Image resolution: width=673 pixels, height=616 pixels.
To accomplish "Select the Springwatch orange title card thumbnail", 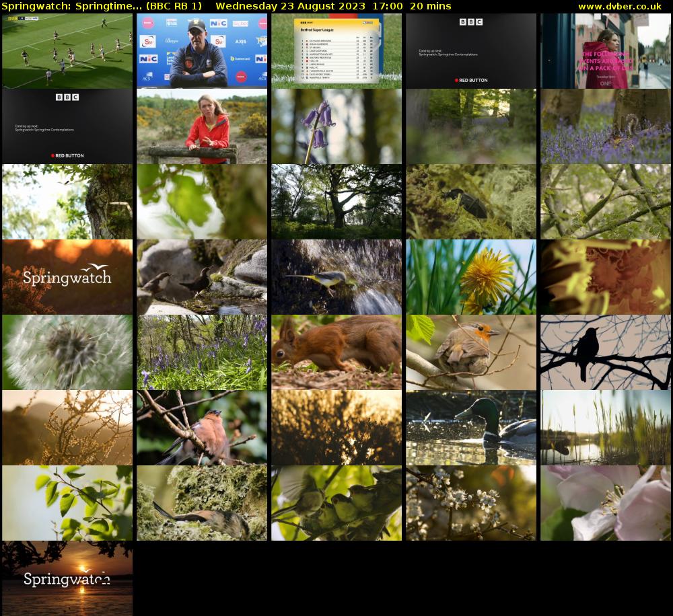I will click(67, 277).
